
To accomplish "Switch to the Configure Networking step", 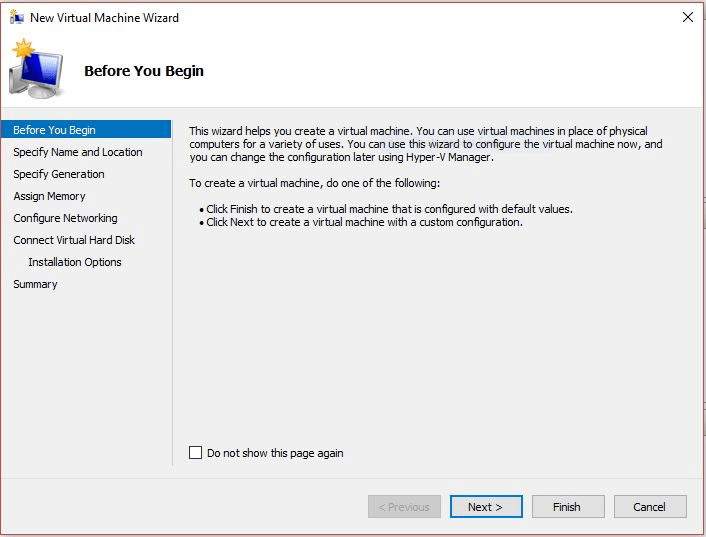I will click(65, 218).
